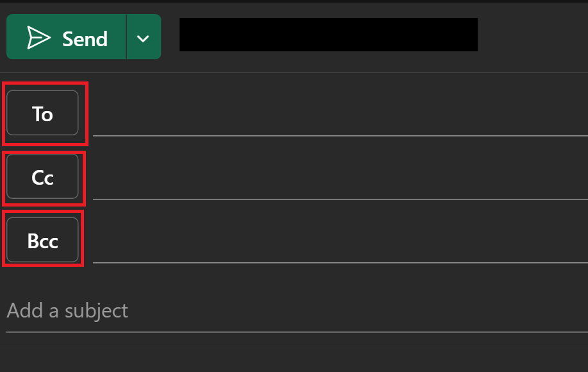The height and width of the screenshot is (372, 588).
Task: Open the Send options dropdown arrow
Action: (144, 37)
